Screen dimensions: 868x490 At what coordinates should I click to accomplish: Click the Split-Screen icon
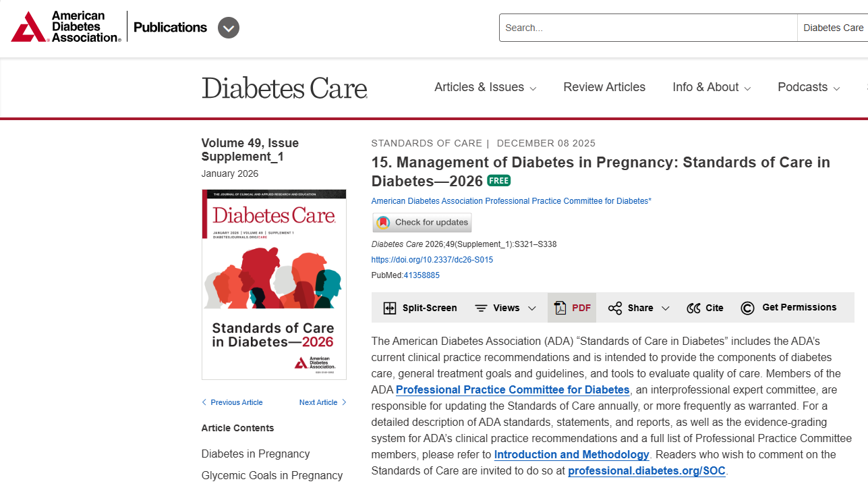click(390, 308)
